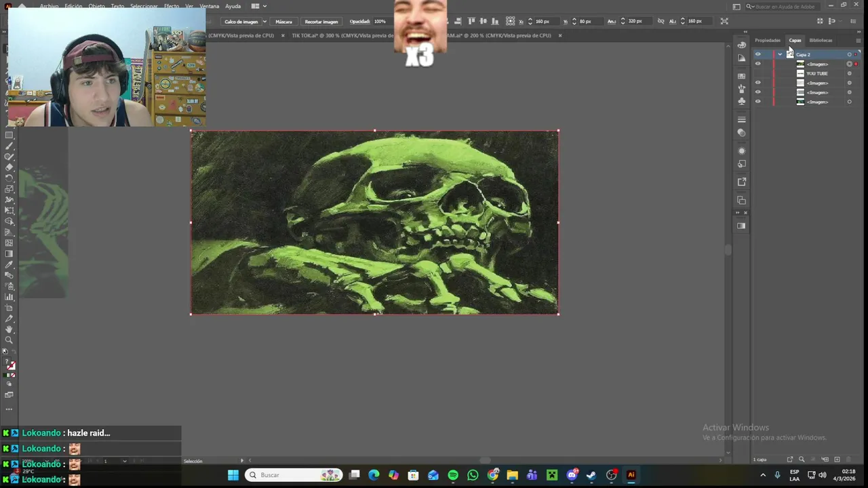Expand the panel icon dock double arrow
The image size is (868, 488).
point(745,31)
